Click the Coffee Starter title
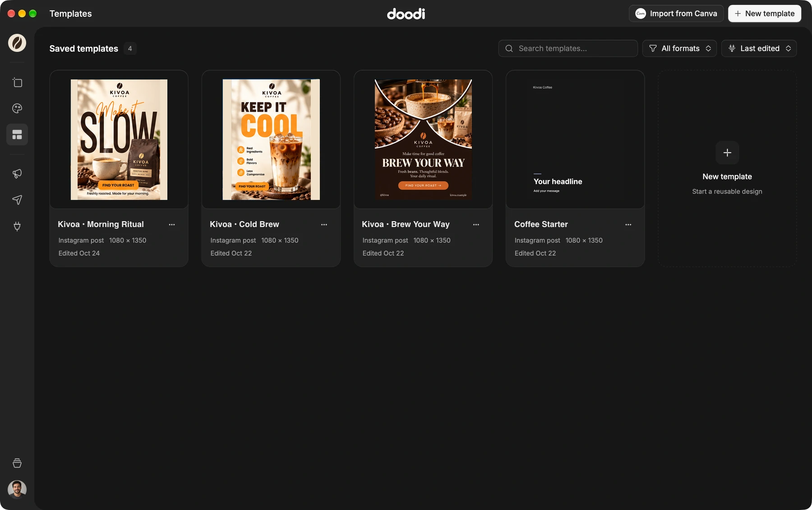The width and height of the screenshot is (812, 510). pos(541,224)
